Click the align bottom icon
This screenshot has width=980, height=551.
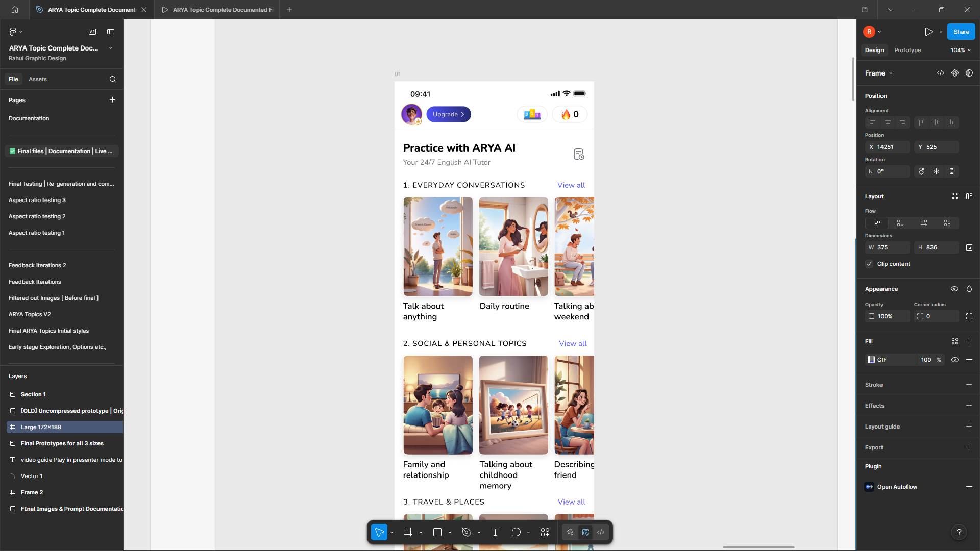click(951, 122)
